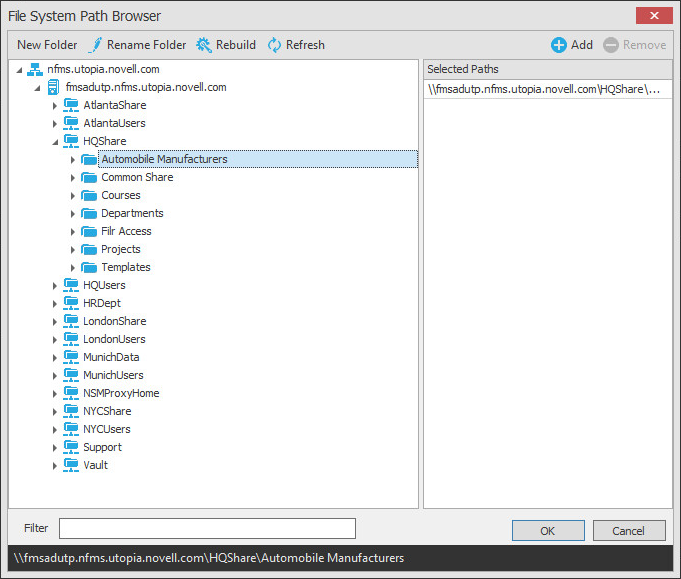This screenshot has height=579, width=681.
Task: Click the Common Share folder icon
Action: coord(89,178)
